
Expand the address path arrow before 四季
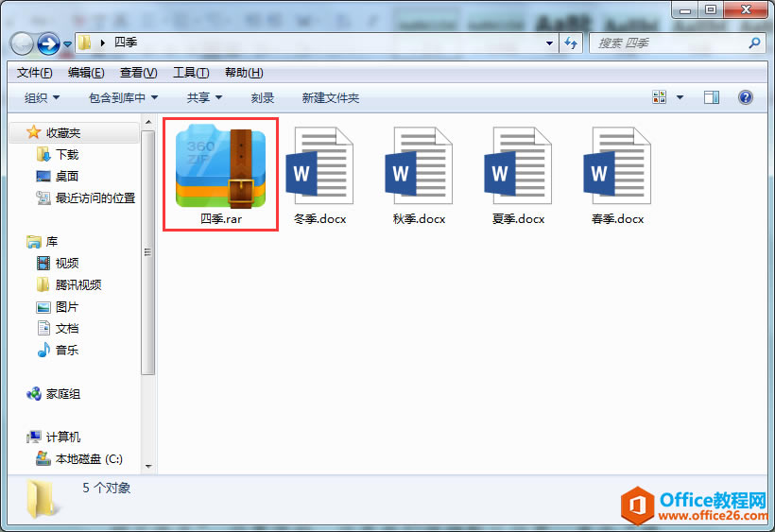point(103,43)
